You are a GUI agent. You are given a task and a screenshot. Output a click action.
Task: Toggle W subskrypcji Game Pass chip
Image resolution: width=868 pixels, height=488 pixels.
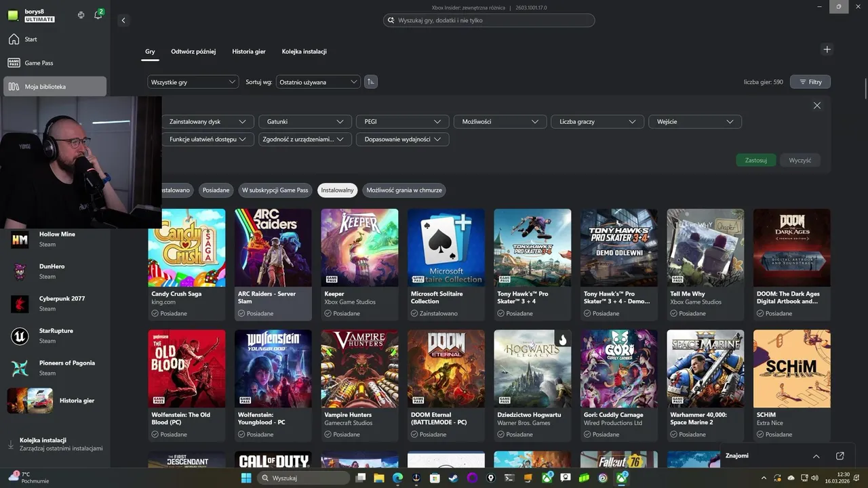(x=275, y=190)
